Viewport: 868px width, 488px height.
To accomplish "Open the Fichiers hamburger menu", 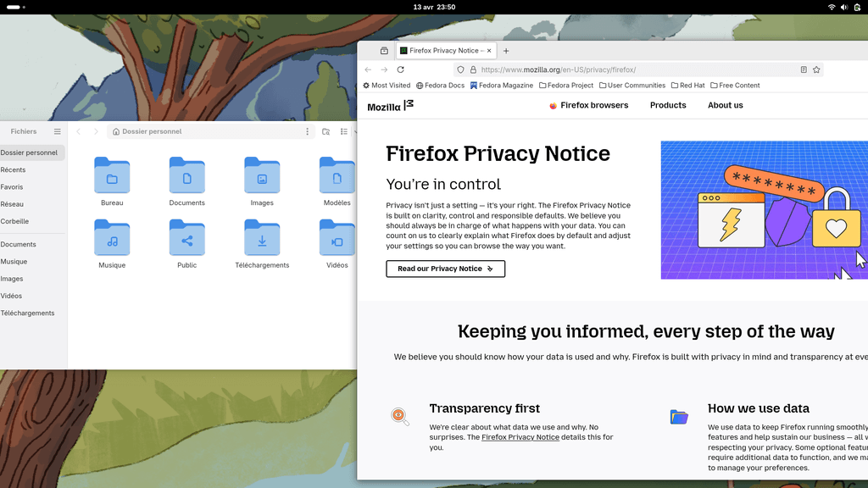I will (57, 131).
